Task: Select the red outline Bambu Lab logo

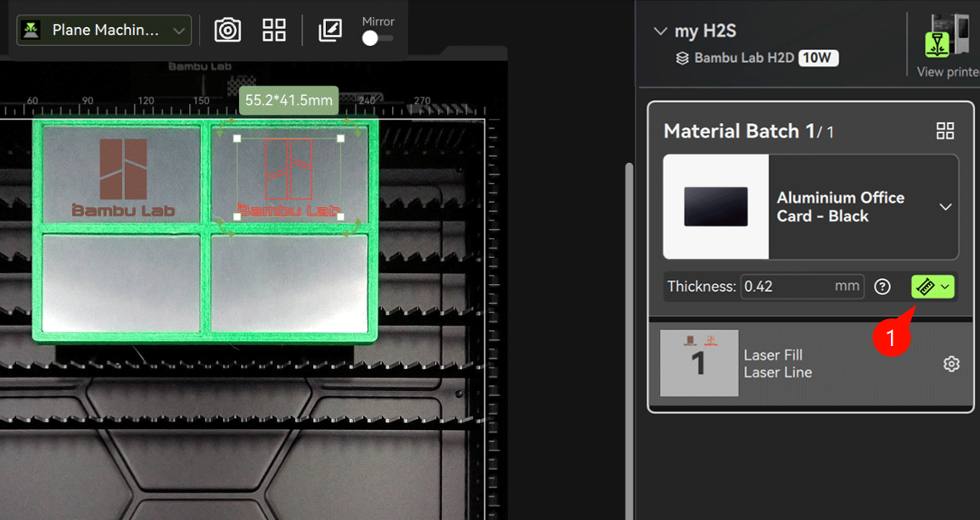Action: click(288, 177)
